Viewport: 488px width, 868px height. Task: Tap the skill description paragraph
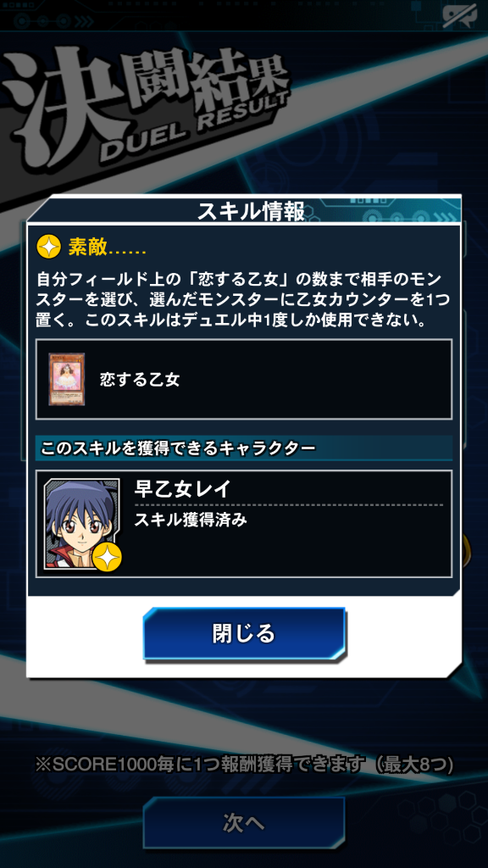(x=243, y=299)
